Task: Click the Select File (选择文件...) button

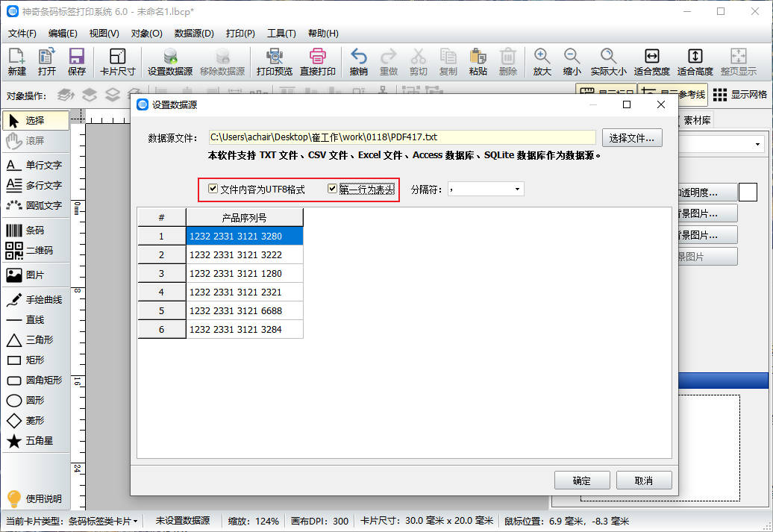Action: pos(631,138)
